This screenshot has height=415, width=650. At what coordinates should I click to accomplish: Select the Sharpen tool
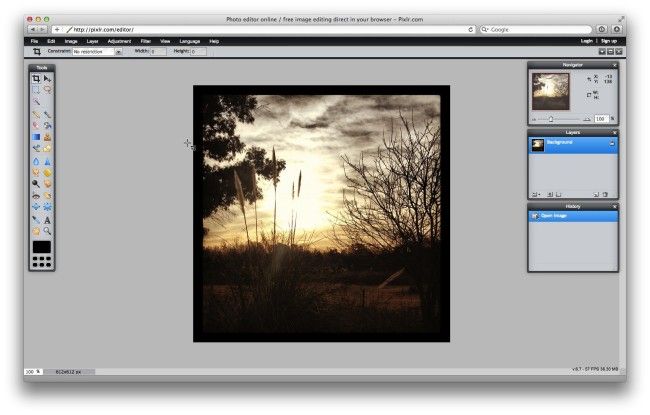(48, 161)
